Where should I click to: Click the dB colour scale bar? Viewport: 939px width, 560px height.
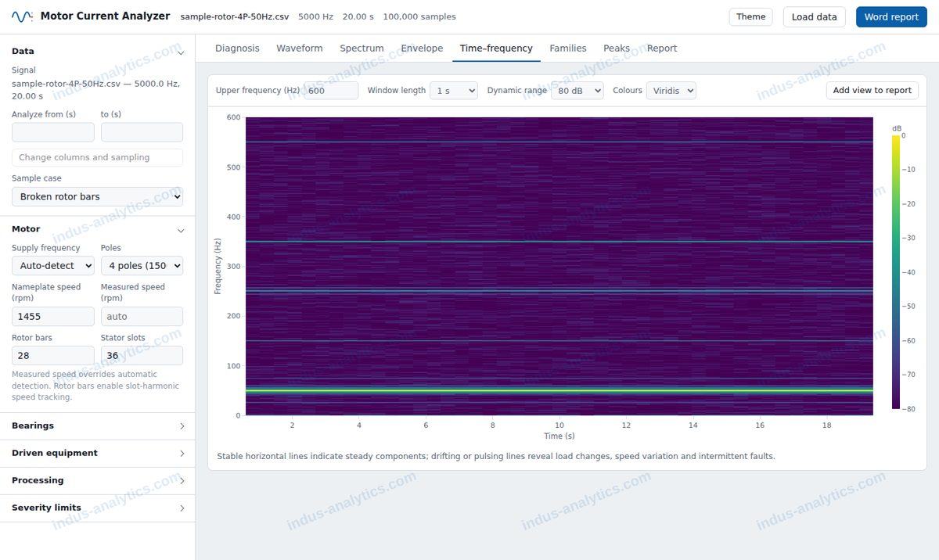896,271
